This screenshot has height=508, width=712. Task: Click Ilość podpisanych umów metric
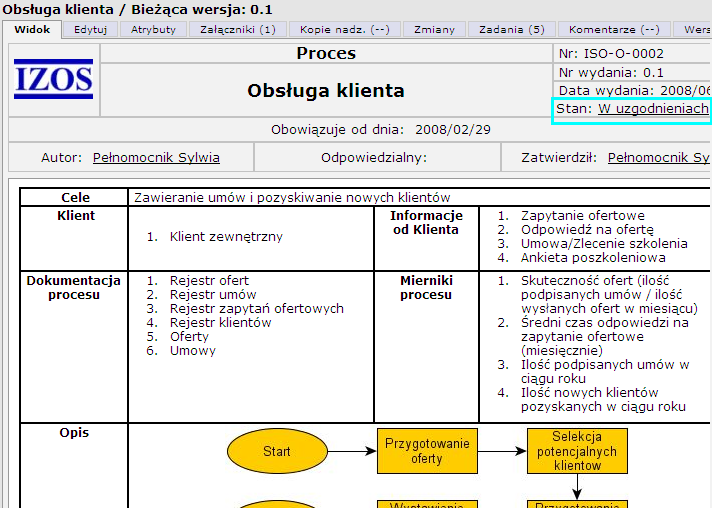click(x=605, y=372)
